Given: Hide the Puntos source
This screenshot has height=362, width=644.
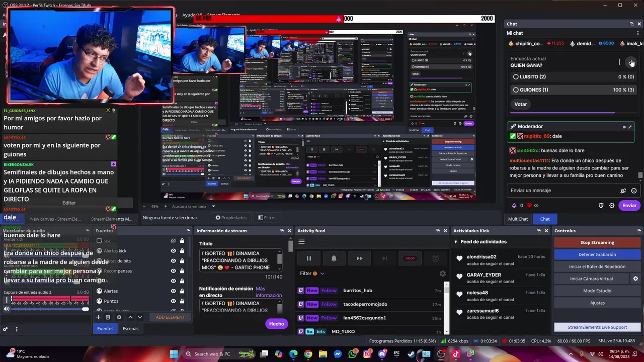Looking at the screenshot, I should [173, 301].
